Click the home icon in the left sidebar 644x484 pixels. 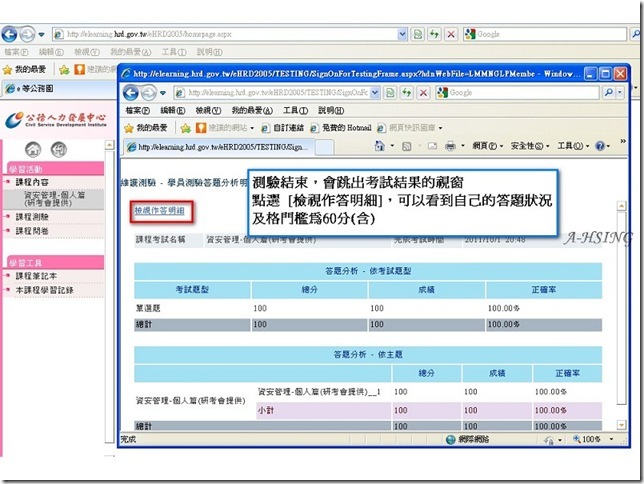tap(33, 150)
